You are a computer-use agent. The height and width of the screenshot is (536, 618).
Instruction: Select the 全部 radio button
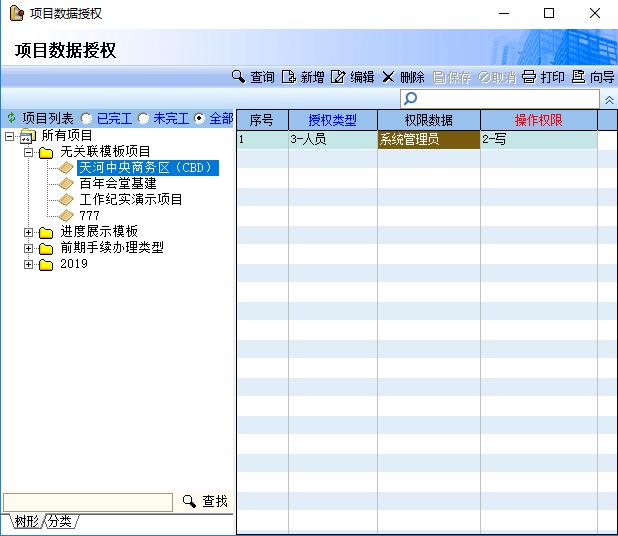point(200,118)
